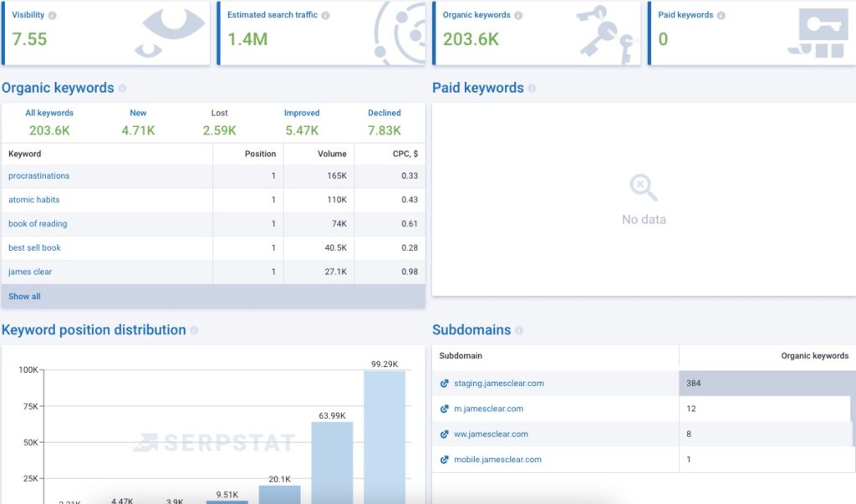Click the 384 keywords value for staging.jamesclear.com
The height and width of the screenshot is (504, 856).
click(x=693, y=384)
